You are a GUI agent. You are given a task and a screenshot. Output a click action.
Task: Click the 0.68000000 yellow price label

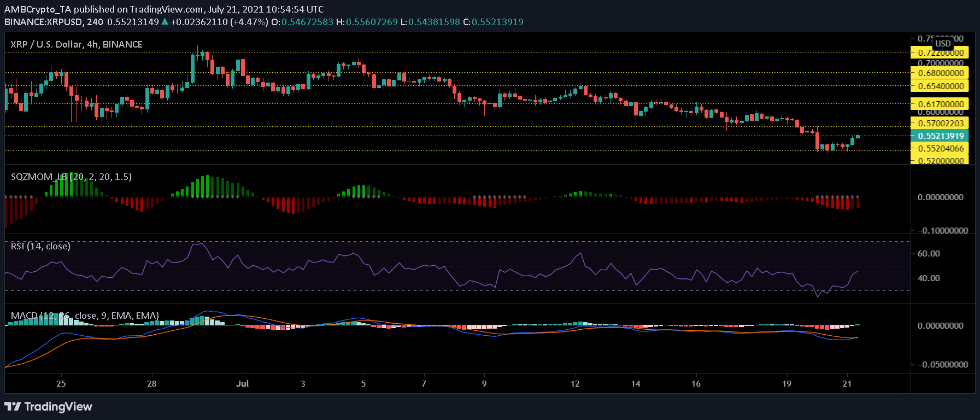(940, 73)
